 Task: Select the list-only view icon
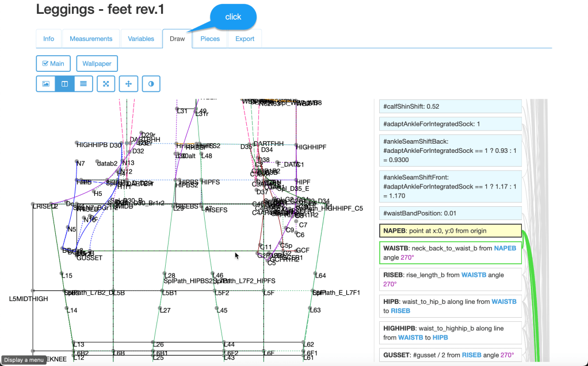point(83,84)
